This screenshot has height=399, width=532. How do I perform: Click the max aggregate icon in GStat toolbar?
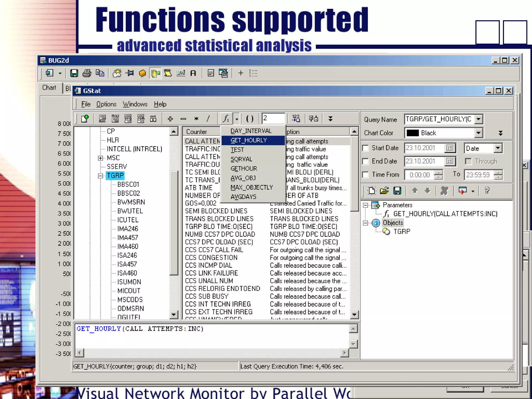click(115, 119)
